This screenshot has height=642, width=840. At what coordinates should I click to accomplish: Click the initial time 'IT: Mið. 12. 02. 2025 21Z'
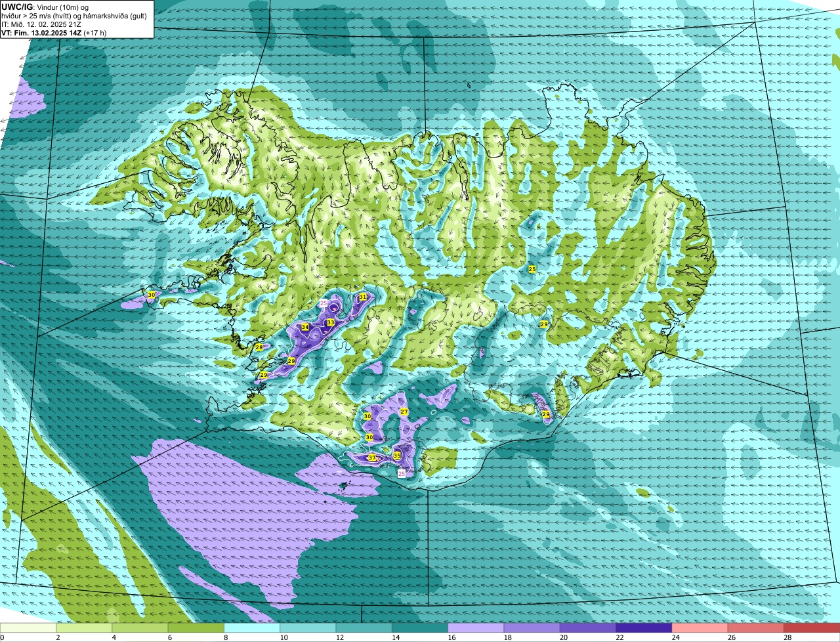[41, 24]
